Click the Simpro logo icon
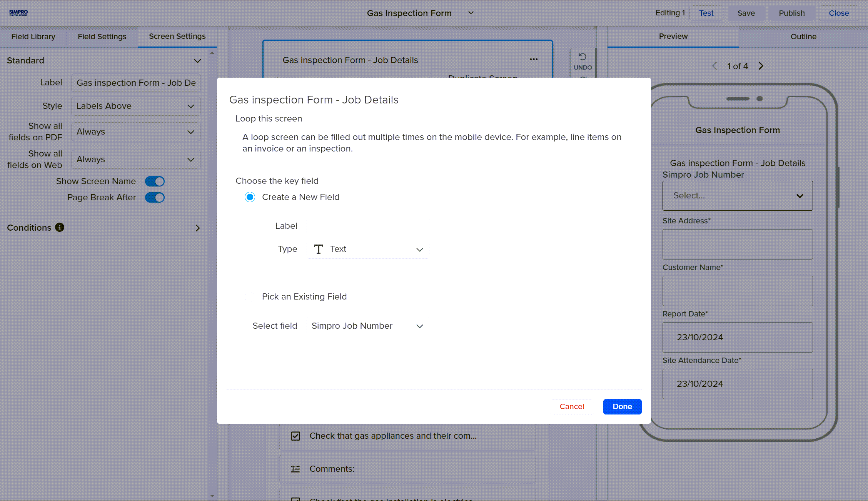Screen dimensions: 868x501 click(x=18, y=13)
